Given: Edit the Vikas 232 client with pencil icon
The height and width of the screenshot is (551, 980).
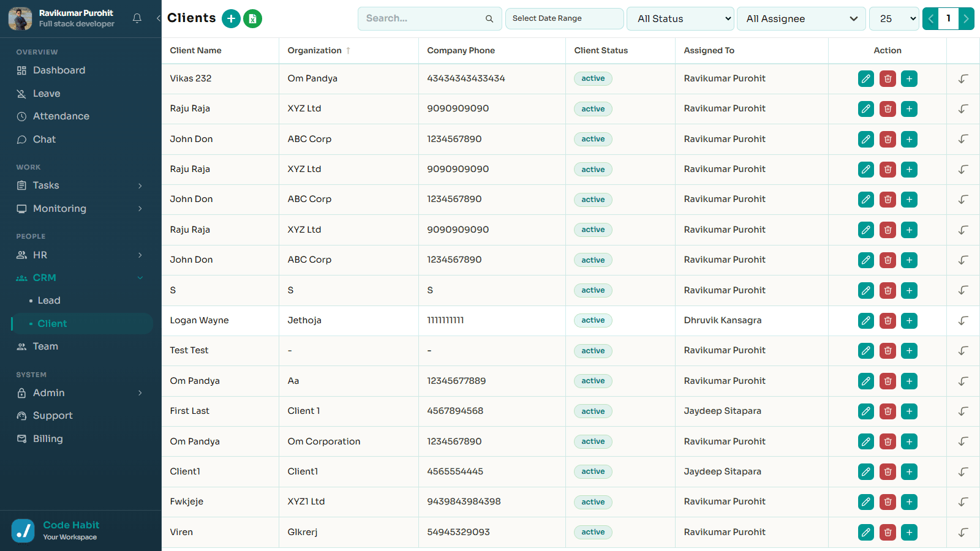Looking at the screenshot, I should [866, 78].
